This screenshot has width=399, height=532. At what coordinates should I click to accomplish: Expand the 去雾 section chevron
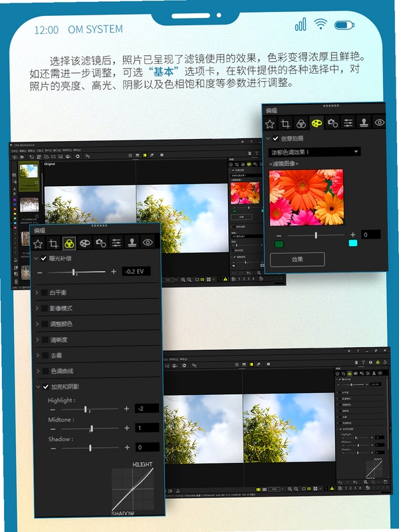pos(38,355)
